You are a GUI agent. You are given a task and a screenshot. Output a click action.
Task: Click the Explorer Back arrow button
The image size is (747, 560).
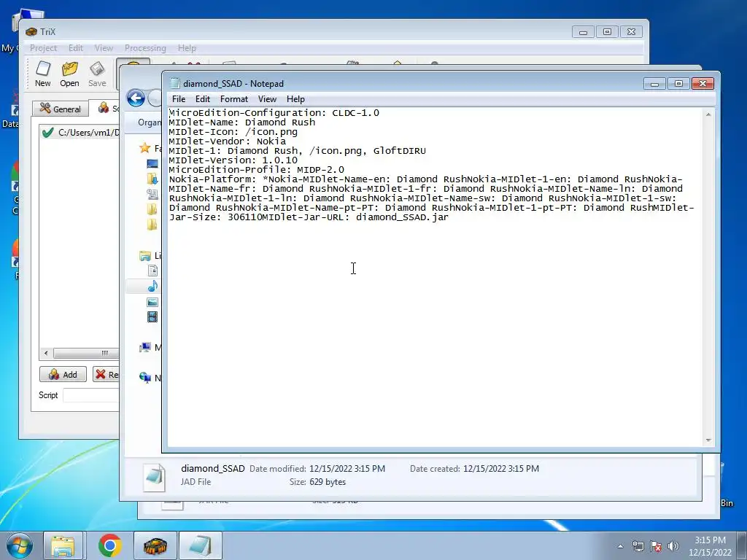(136, 98)
